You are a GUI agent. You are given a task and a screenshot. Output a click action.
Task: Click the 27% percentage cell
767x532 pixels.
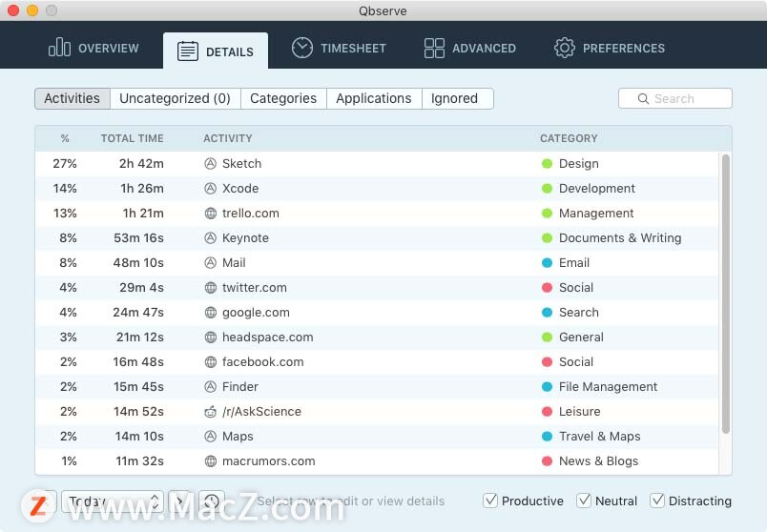coord(65,164)
